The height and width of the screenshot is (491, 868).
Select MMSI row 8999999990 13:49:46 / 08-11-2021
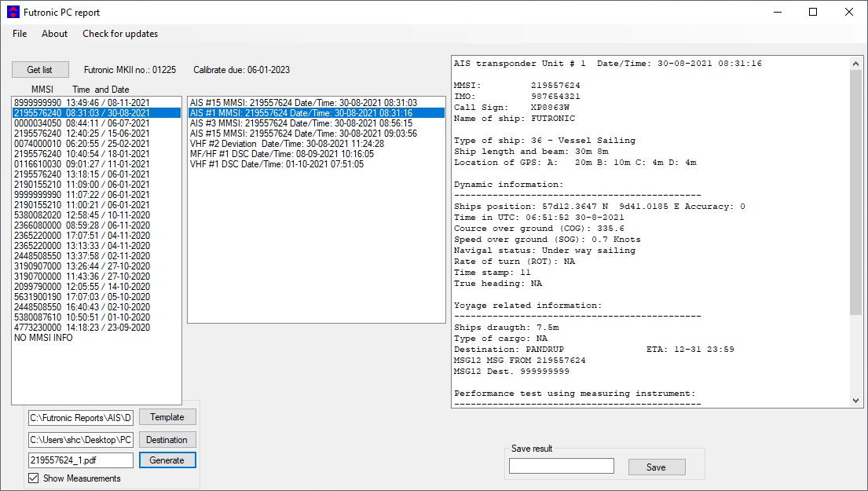coord(97,103)
